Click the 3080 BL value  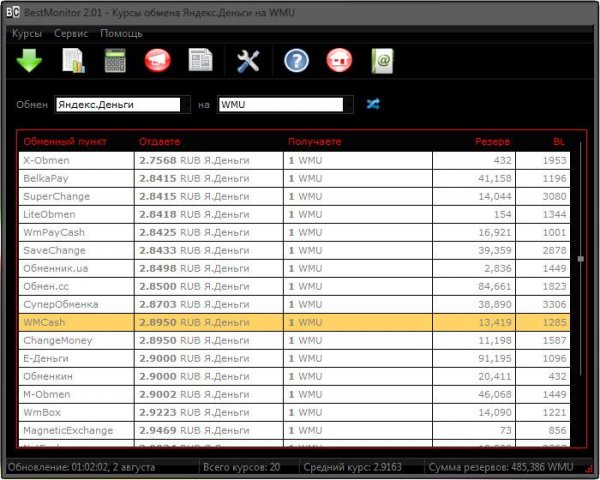(554, 196)
